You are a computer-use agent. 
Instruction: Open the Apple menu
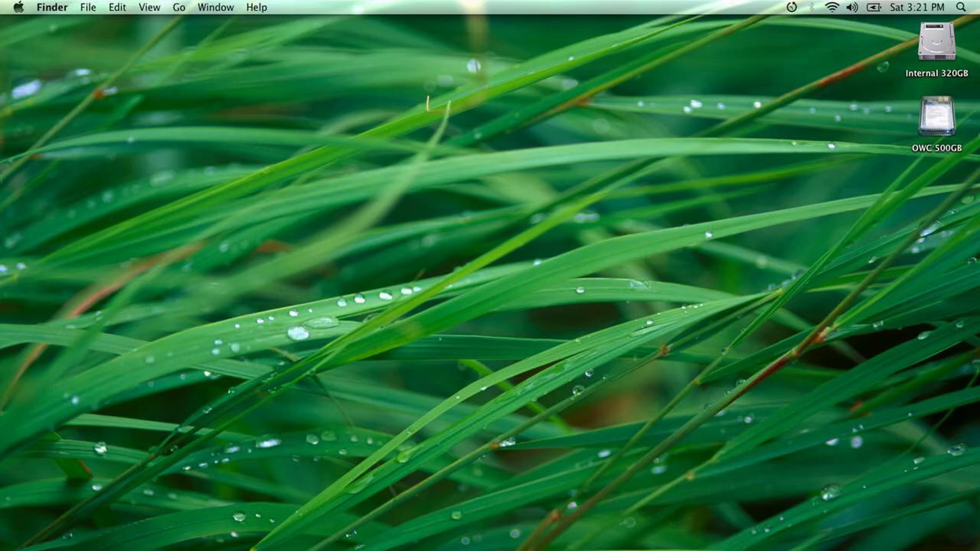click(18, 7)
